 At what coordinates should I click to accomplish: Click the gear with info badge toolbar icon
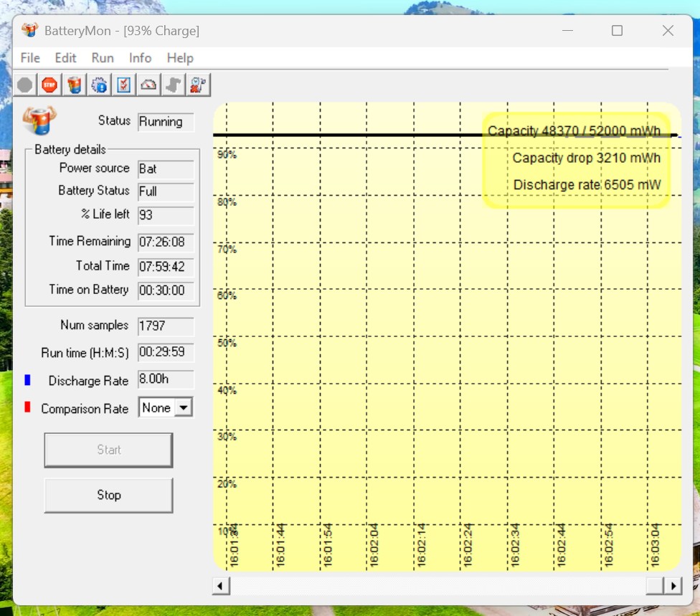[x=99, y=85]
